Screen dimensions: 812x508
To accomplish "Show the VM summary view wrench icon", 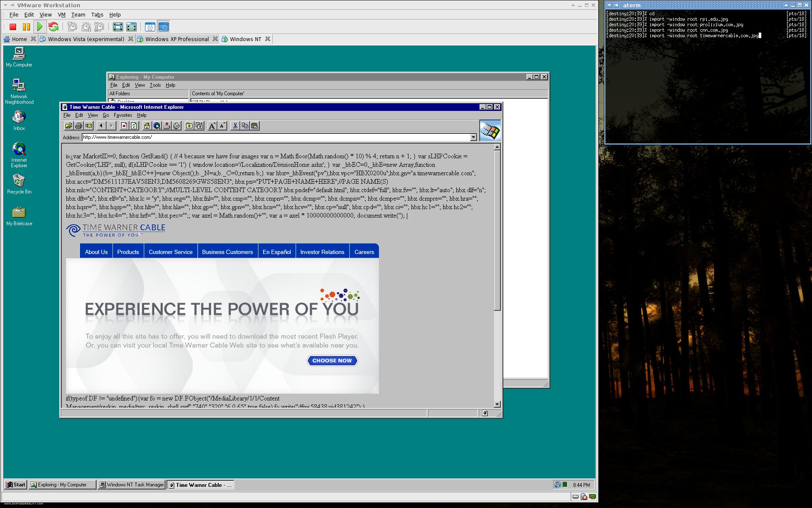I will coord(150,27).
